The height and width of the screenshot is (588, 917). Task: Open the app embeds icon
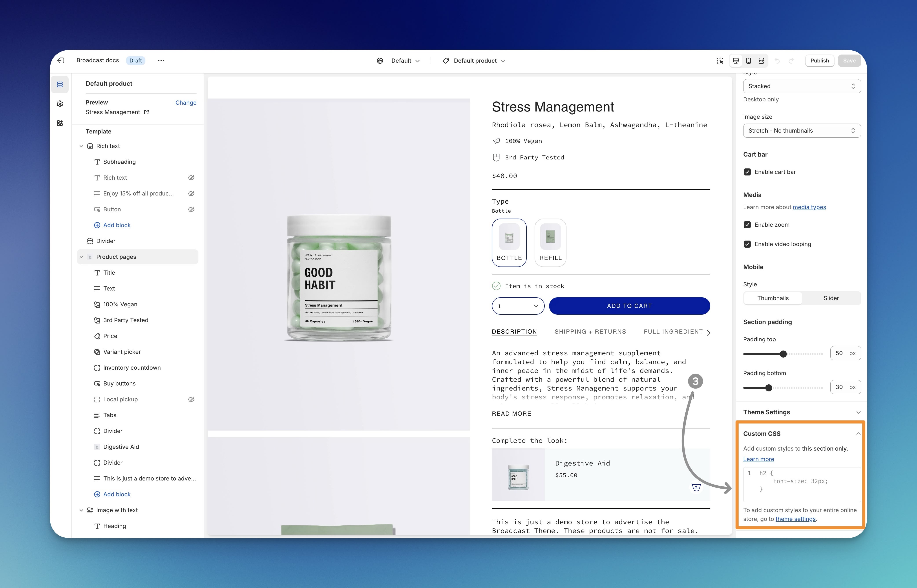[60, 123]
